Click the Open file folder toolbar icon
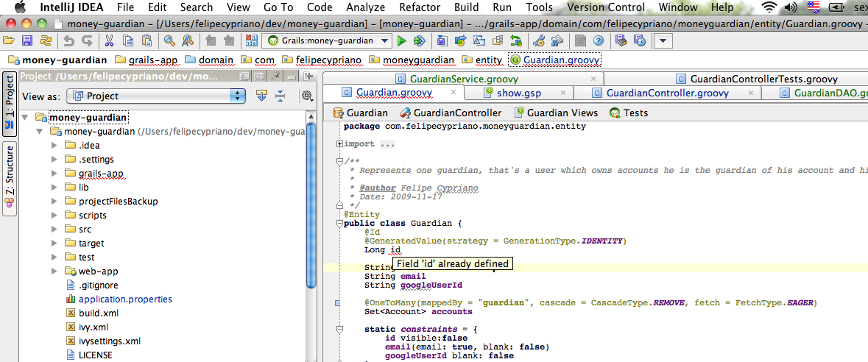Viewport: 868px width, 362px height. [8, 40]
